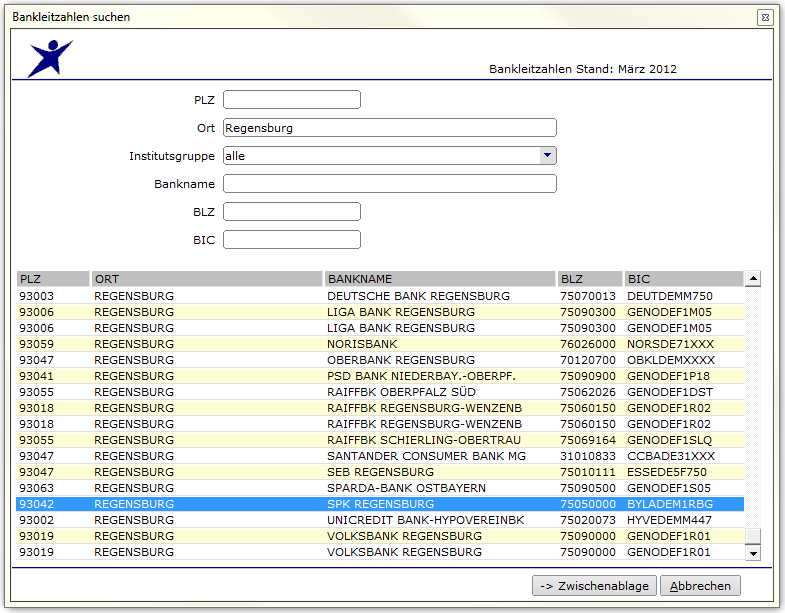The image size is (785, 613).
Task: Click the Abbrechen button
Action: 700,585
